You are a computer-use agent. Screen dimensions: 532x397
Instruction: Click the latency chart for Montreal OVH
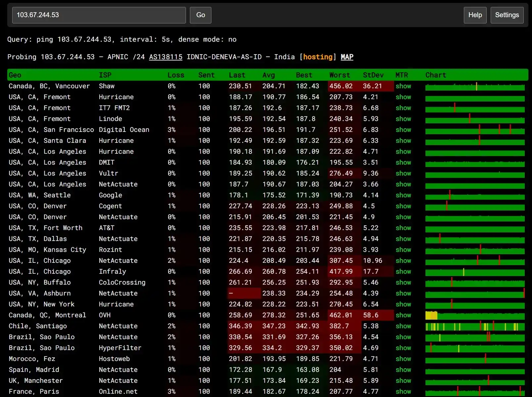click(x=475, y=315)
